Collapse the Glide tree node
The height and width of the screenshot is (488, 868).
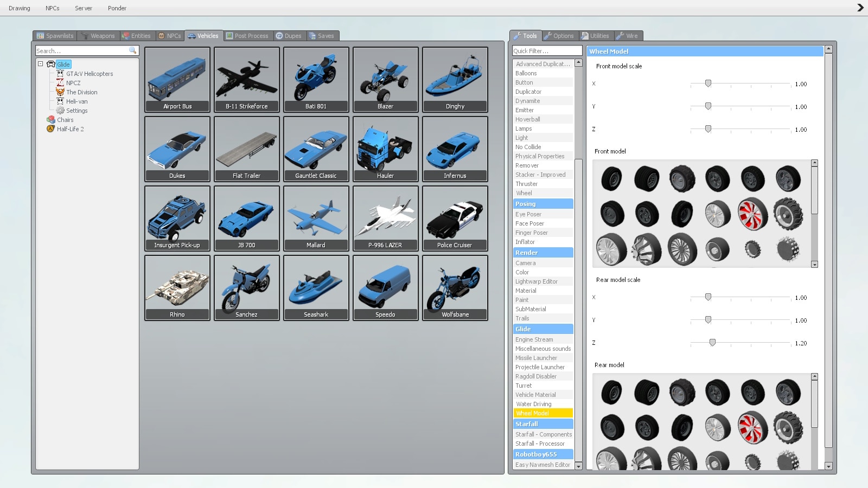click(x=40, y=64)
